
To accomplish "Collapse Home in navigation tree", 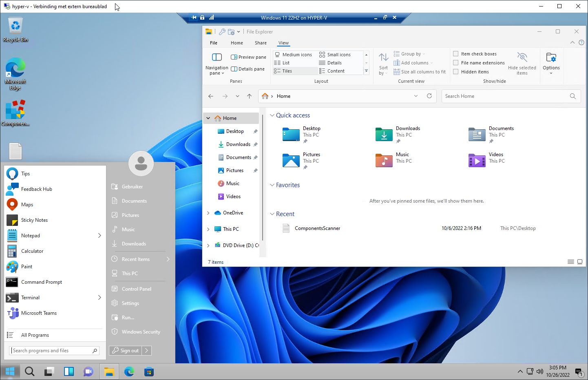I will [x=208, y=118].
